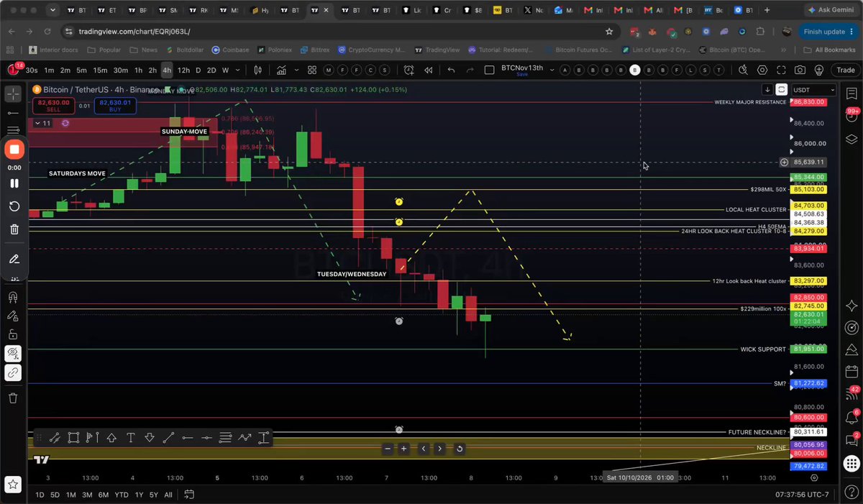Take a chart snapshot with the camera
Screen dimensions: 863x504
tap(800, 70)
